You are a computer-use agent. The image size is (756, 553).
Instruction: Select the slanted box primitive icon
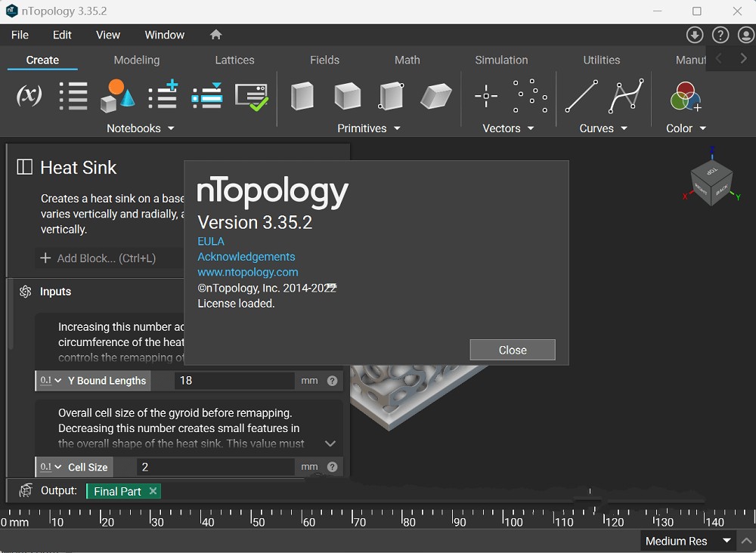pyautogui.click(x=436, y=96)
